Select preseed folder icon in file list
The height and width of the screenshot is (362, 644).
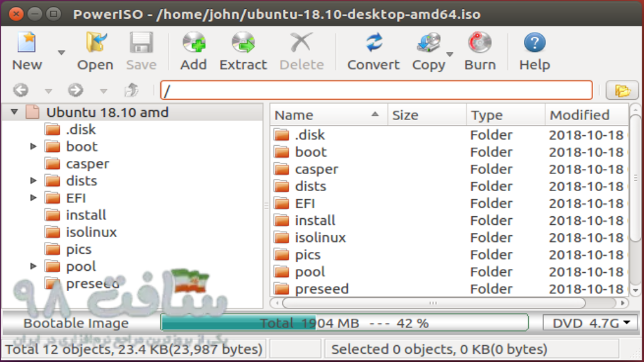click(x=282, y=289)
